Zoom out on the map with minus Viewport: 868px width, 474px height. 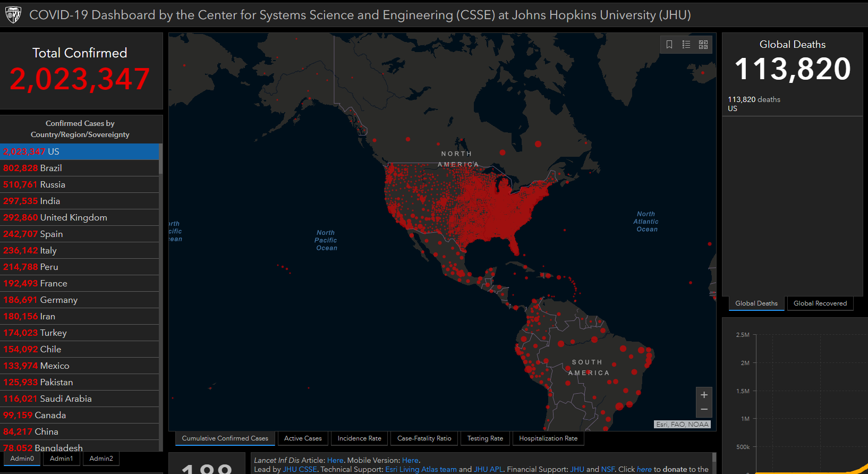[704, 409]
